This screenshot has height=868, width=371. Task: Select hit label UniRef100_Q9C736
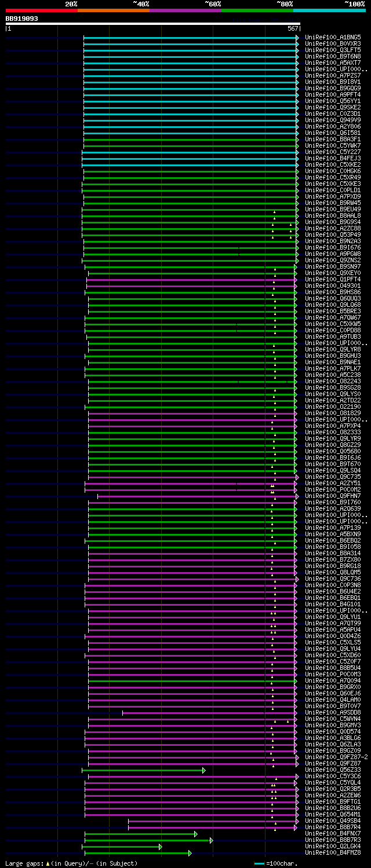[333, 578]
